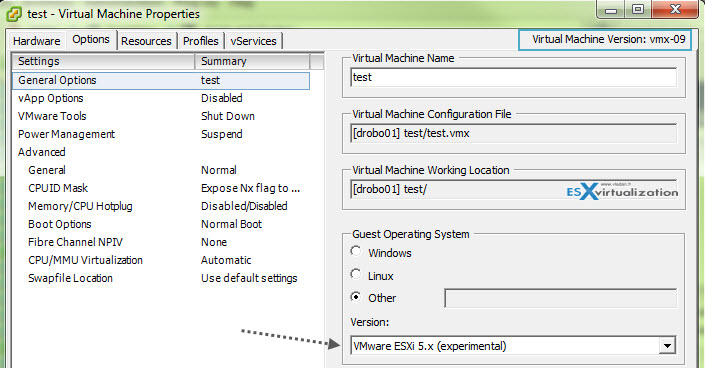Select the Linux guest OS radio button
This screenshot has width=705, height=368.
pyautogui.click(x=356, y=274)
